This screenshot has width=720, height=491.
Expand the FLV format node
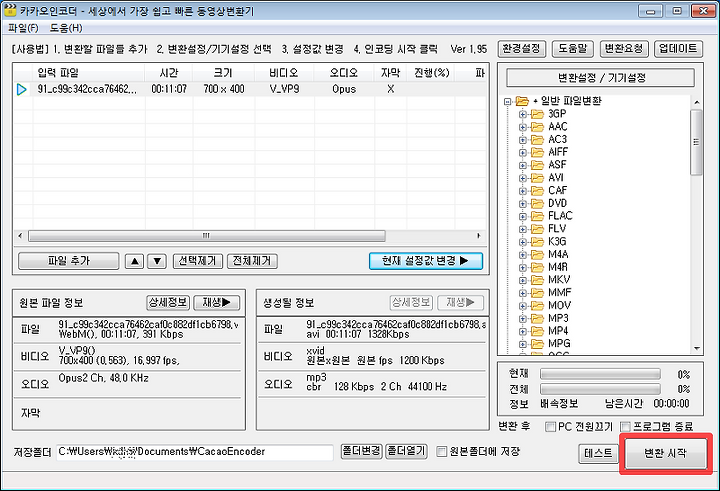tap(523, 229)
